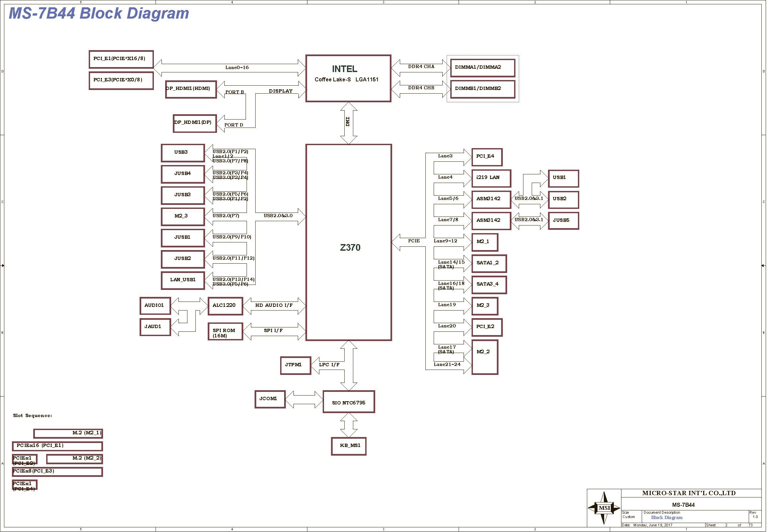Select the PCI_E3(PCIE*X0/8) block
Viewport: 770px width, 532px height.
(x=122, y=81)
